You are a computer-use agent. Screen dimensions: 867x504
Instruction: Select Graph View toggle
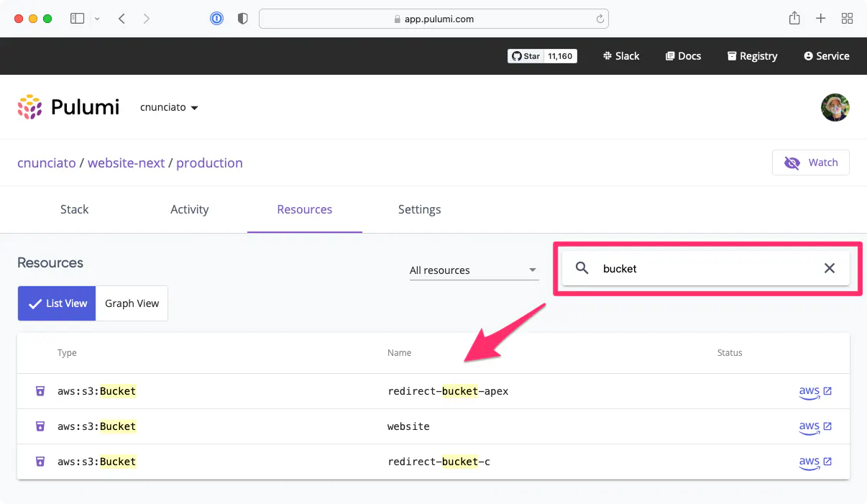132,303
